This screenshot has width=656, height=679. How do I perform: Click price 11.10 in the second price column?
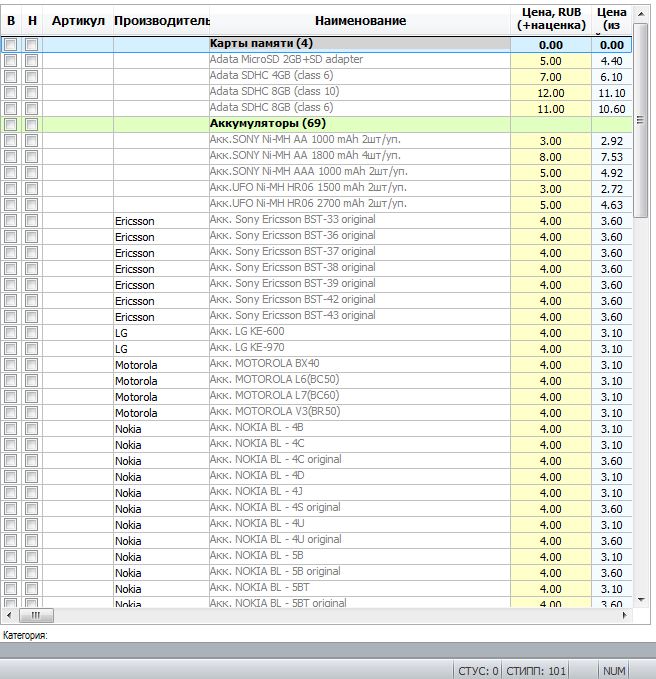[611, 93]
